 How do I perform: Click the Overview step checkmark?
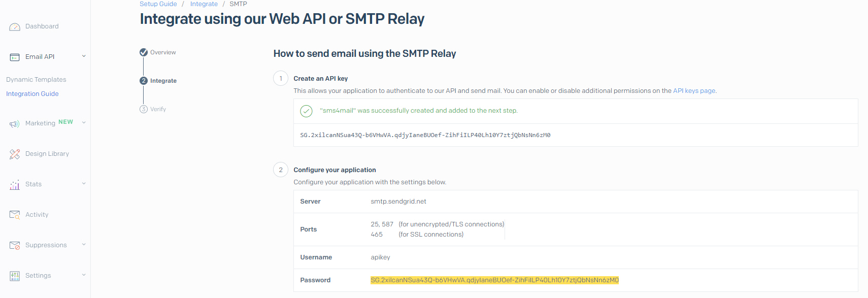[x=144, y=52]
